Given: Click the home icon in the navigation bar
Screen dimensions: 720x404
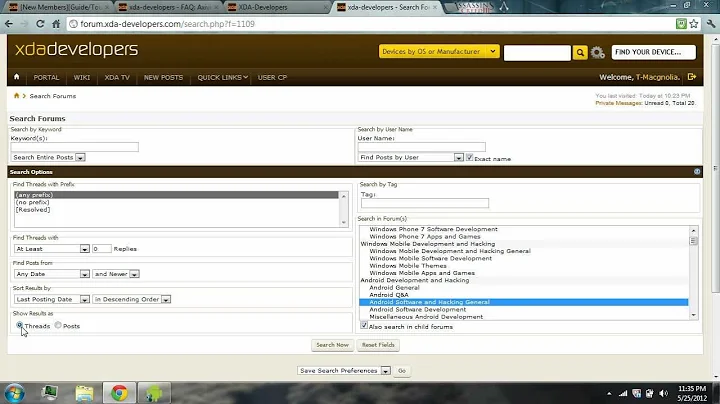Looking at the screenshot, I should pos(17,77).
